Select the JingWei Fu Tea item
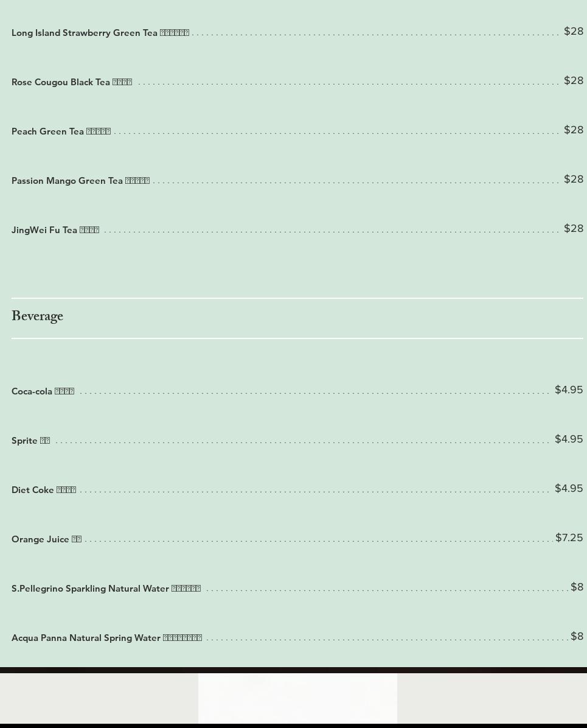Screen dimensions: 587x728 (55, 230)
